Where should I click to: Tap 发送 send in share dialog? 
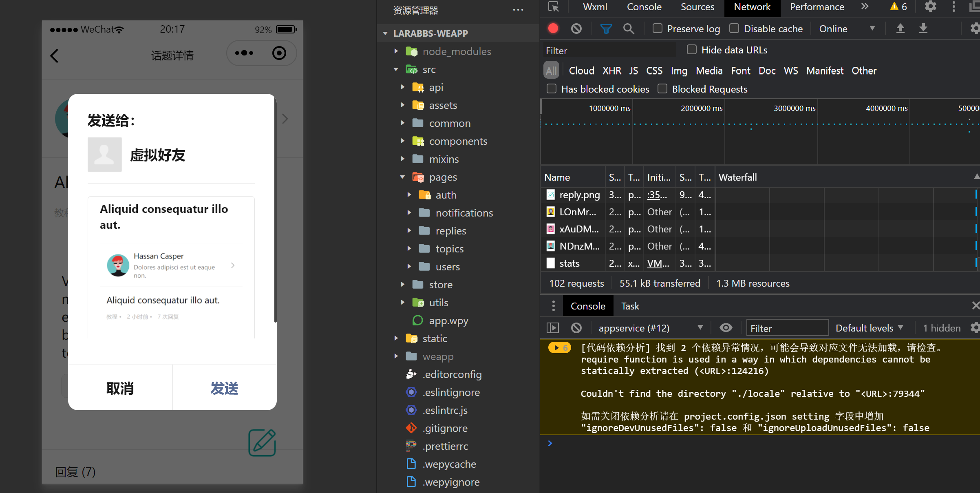[x=225, y=388]
